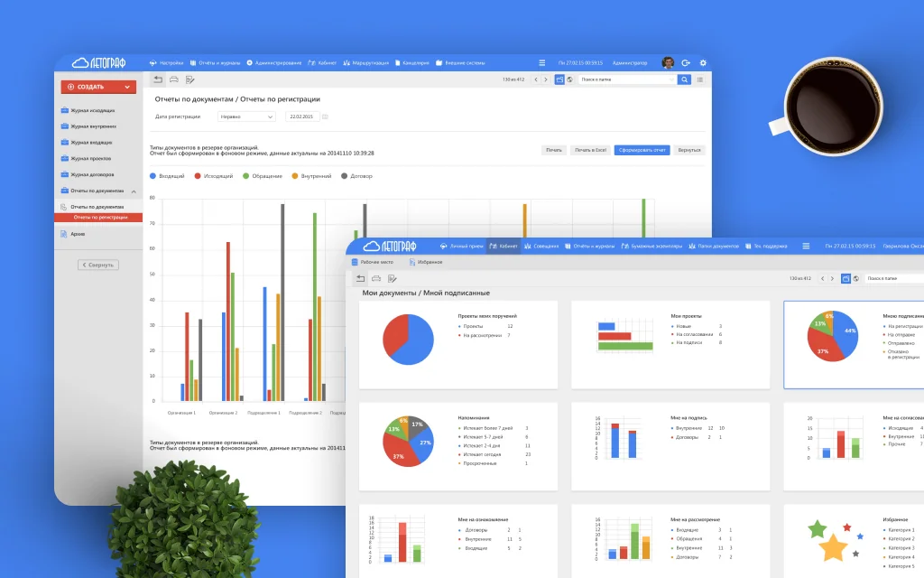This screenshot has width=924, height=578.
Task: Click the edit document icon in the reports window toolbar
Action: [x=189, y=79]
